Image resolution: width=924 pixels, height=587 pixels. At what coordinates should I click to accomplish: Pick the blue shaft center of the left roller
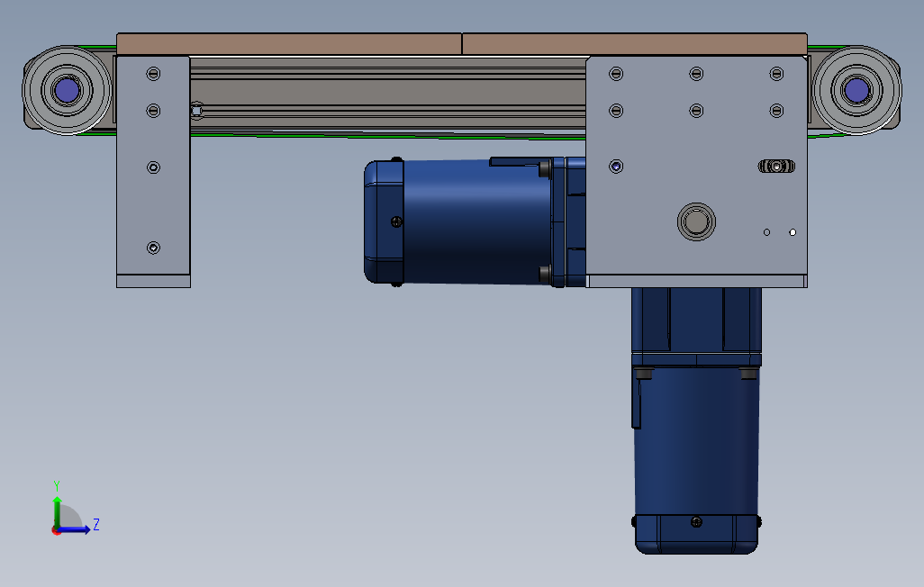tap(67, 90)
